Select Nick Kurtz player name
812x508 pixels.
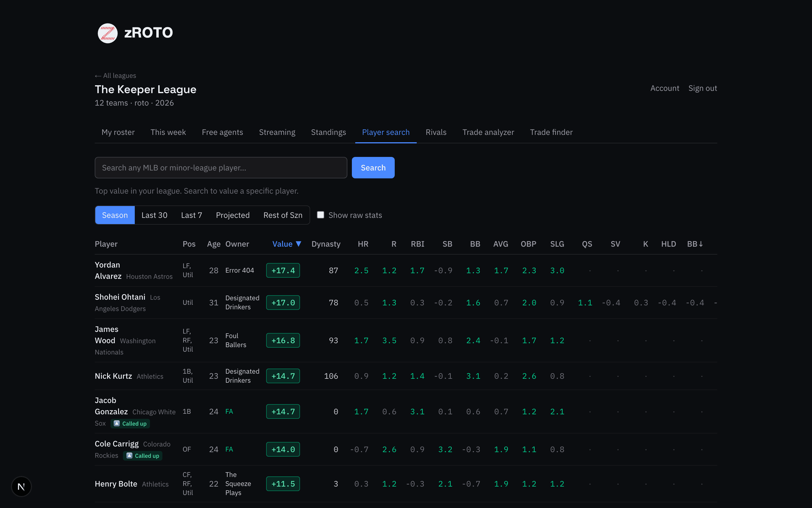point(113,376)
